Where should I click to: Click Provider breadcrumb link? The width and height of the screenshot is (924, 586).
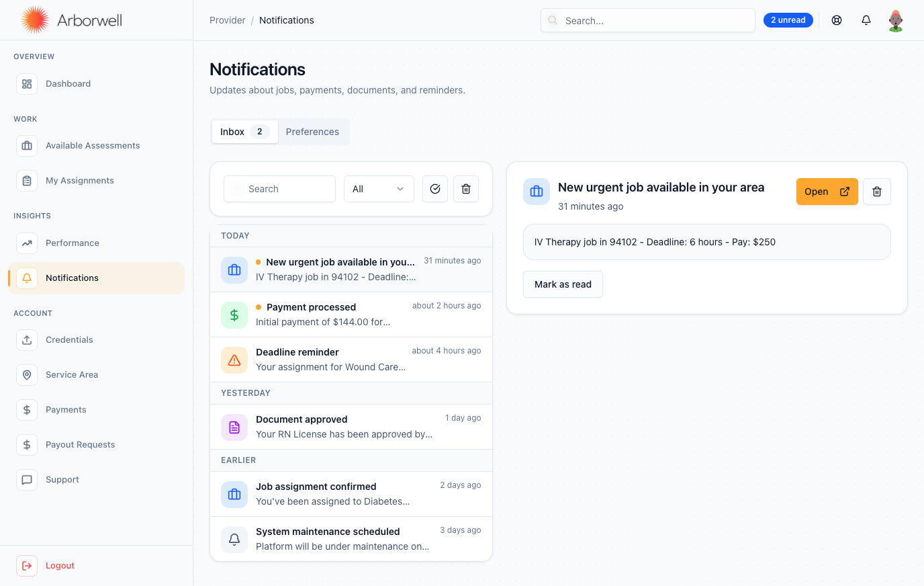(227, 20)
